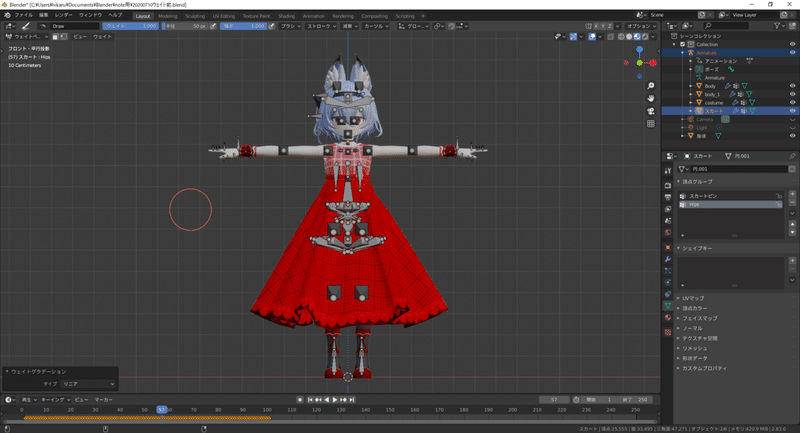Screen dimensions: 800x433
Task: Open the Render properties tab icon
Action: click(668, 185)
